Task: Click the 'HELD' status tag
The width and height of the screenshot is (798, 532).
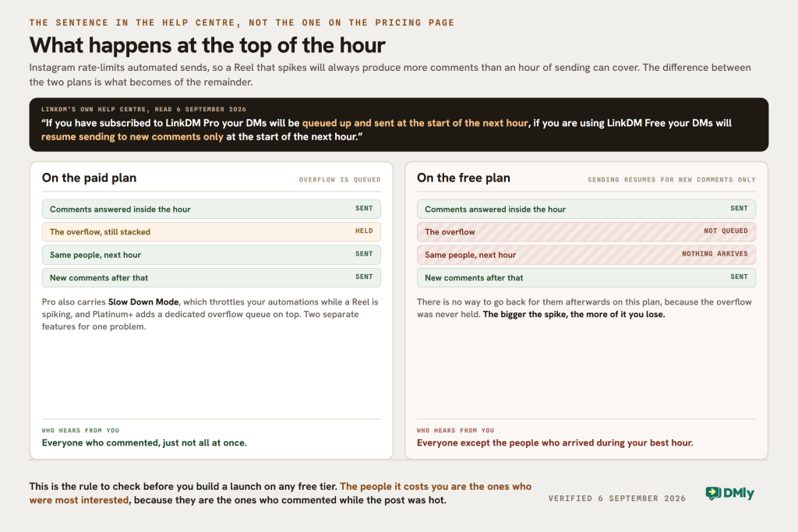Action: coord(364,231)
